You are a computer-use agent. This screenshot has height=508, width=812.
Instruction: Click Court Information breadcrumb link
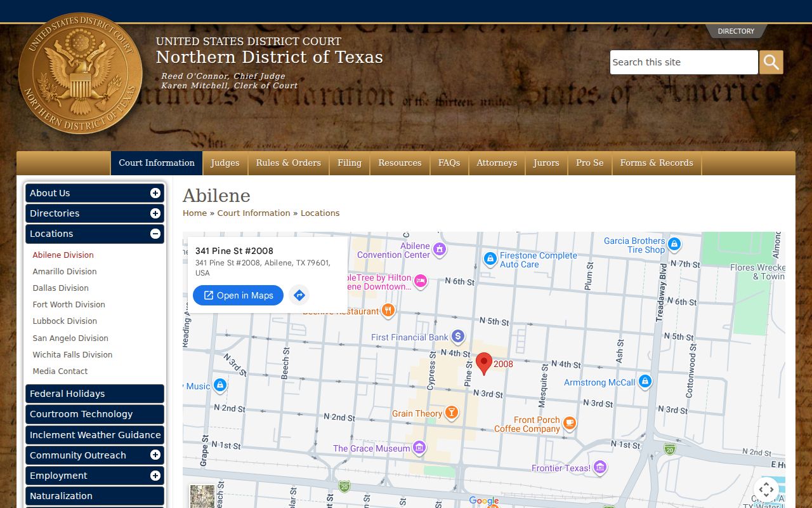coord(254,213)
